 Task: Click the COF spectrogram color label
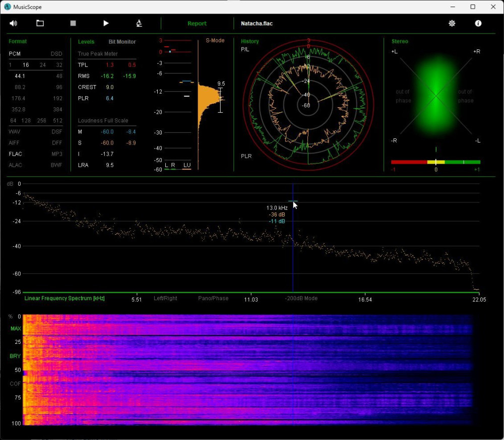(x=15, y=384)
